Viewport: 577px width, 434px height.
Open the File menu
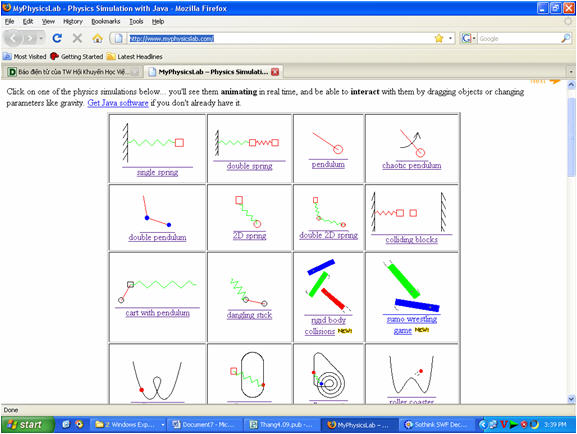click(9, 21)
